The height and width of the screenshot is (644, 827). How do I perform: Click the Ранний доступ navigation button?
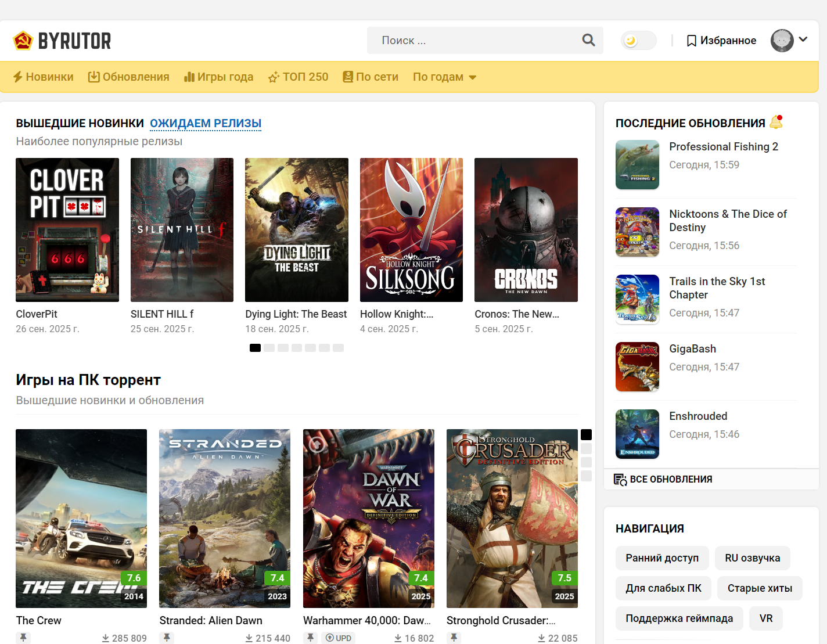pyautogui.click(x=661, y=558)
